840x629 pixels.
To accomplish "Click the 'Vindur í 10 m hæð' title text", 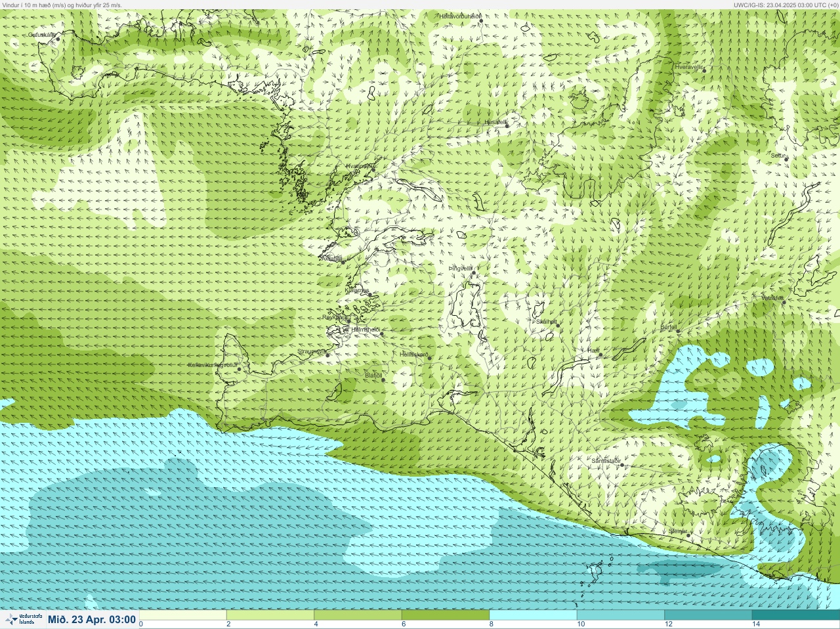I will (62, 5).
